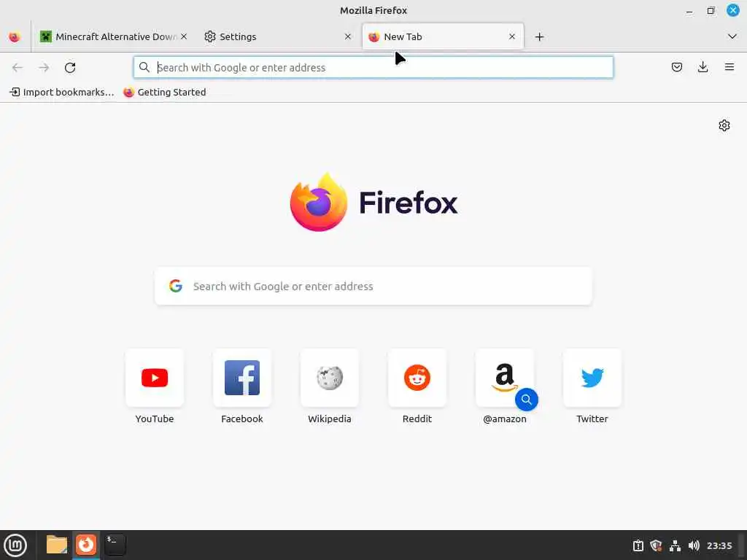Launch file manager from taskbar
The width and height of the screenshot is (747, 560).
pyautogui.click(x=57, y=545)
